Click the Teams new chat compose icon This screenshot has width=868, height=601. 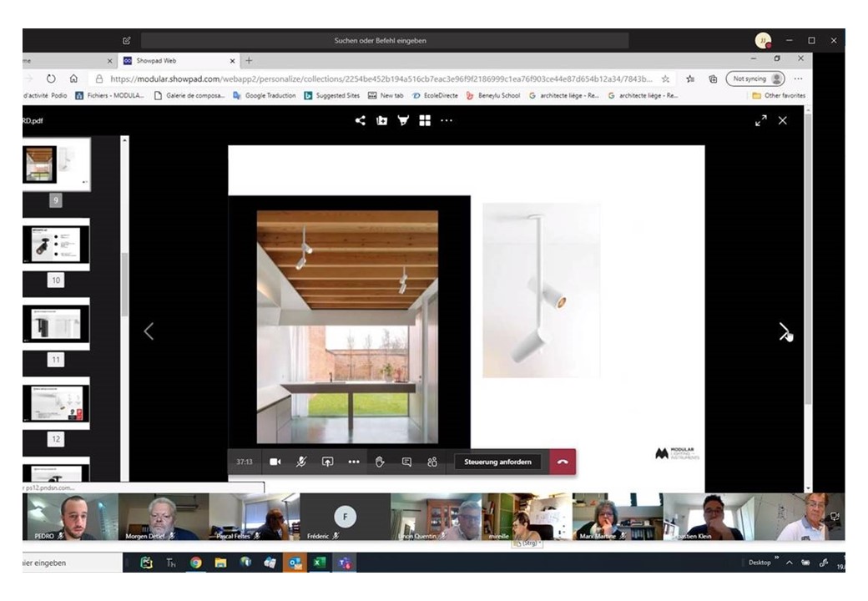click(x=127, y=40)
